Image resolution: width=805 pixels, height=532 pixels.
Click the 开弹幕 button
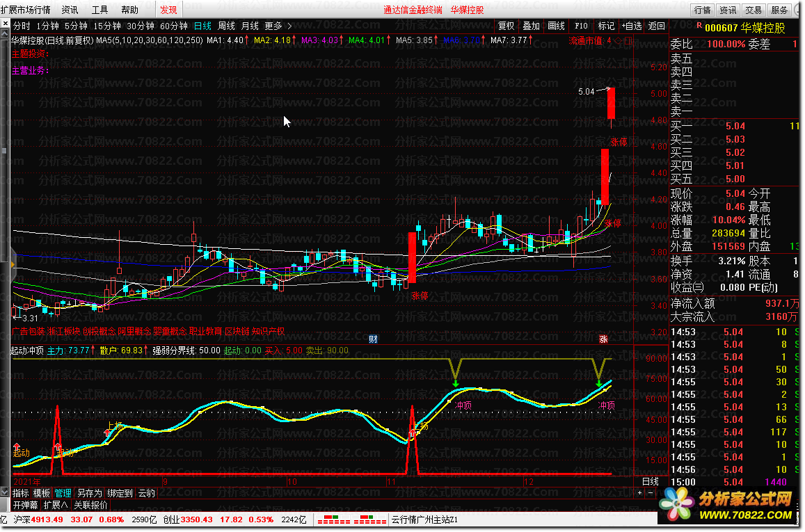[26, 506]
